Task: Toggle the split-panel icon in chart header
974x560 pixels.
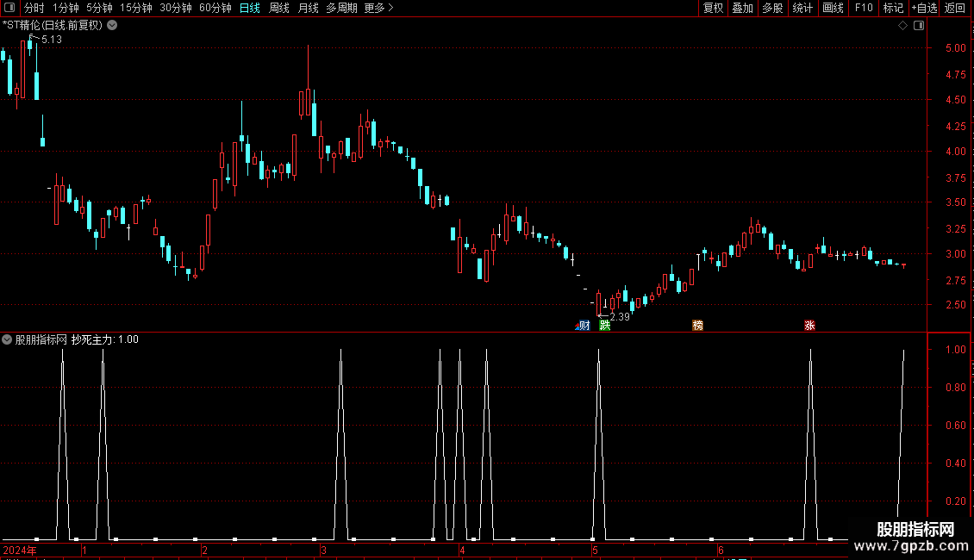Action: (x=919, y=26)
